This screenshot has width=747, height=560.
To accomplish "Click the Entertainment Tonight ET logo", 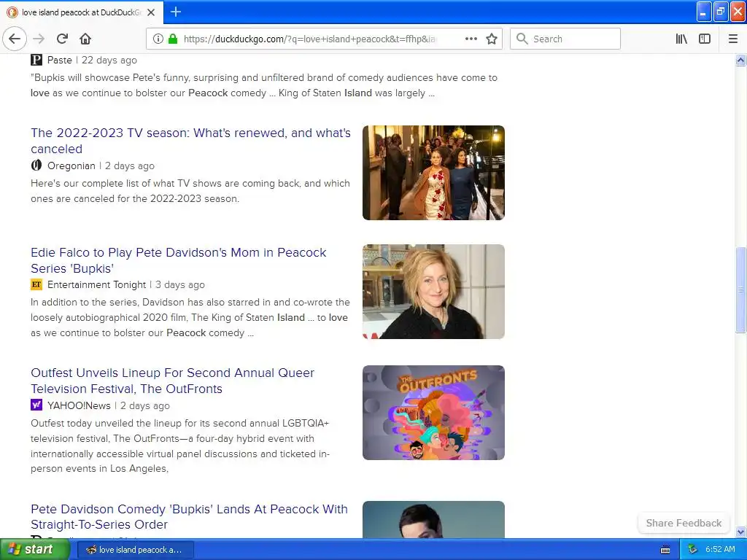I will pyautogui.click(x=36, y=284).
